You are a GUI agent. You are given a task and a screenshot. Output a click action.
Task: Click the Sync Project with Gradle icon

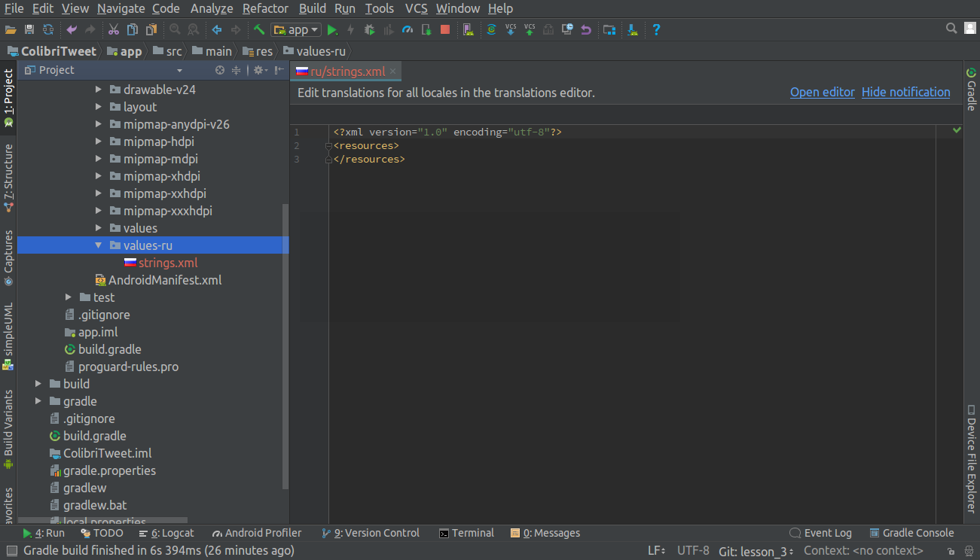point(491,30)
